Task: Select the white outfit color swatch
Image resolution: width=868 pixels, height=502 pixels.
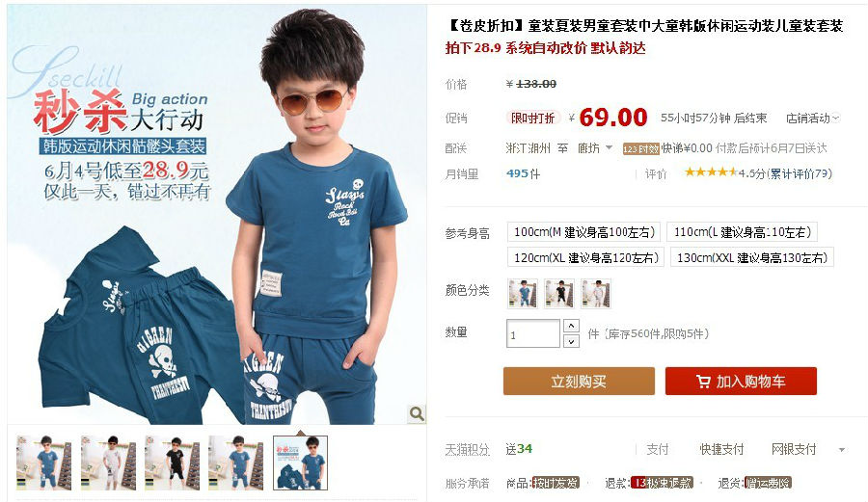Action: (x=596, y=293)
